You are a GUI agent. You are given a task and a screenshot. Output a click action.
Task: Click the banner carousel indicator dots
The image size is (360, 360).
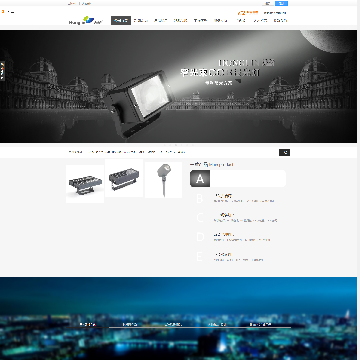(178, 145)
